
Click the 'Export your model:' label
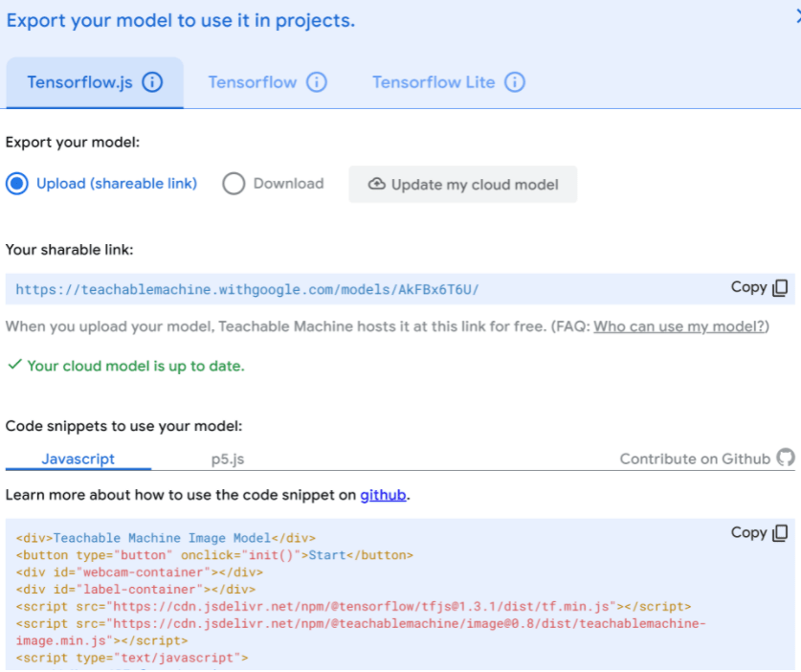pos(73,142)
